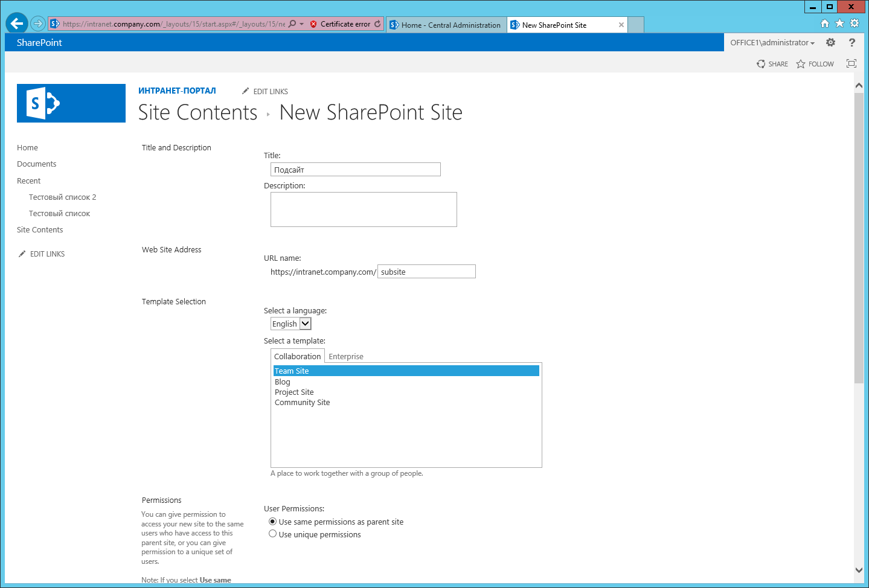
Task: Open Site Contents in left navigation
Action: (x=40, y=230)
